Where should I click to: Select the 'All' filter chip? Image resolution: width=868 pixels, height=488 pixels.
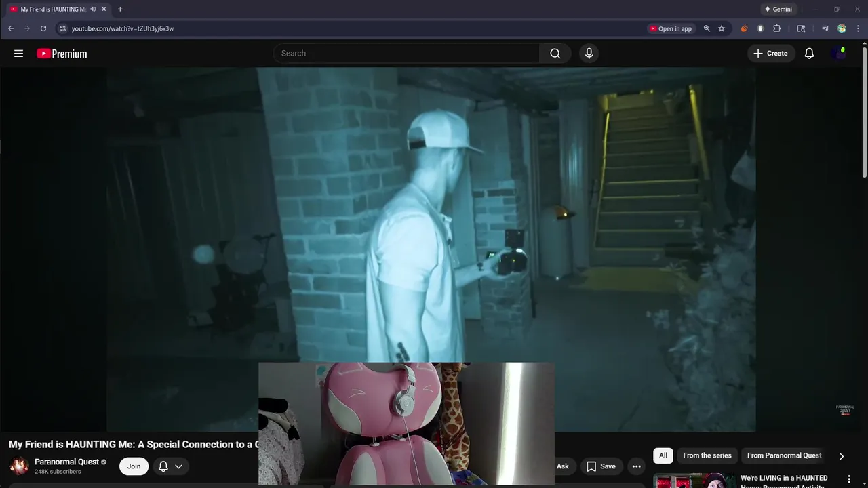[663, 455]
